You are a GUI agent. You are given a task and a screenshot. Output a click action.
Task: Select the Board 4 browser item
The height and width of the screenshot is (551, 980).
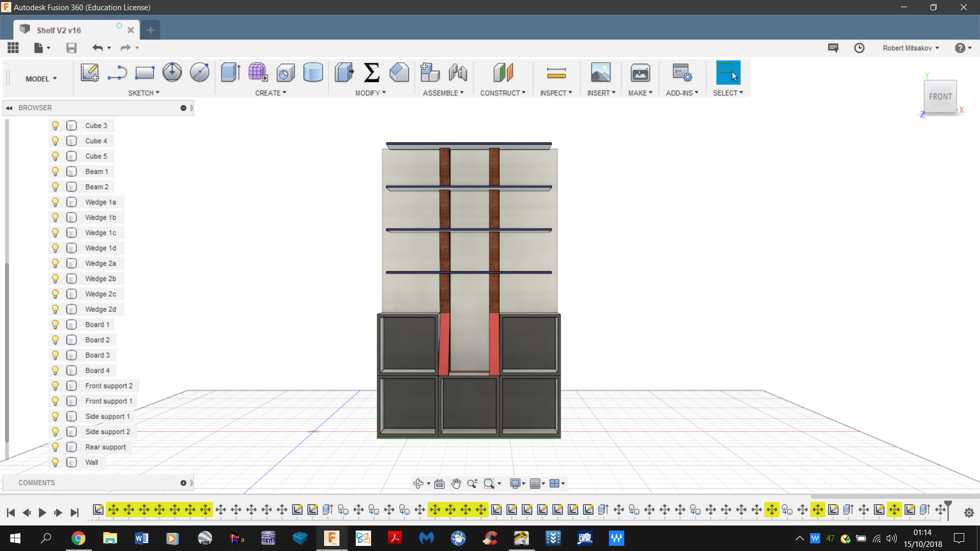coord(97,370)
